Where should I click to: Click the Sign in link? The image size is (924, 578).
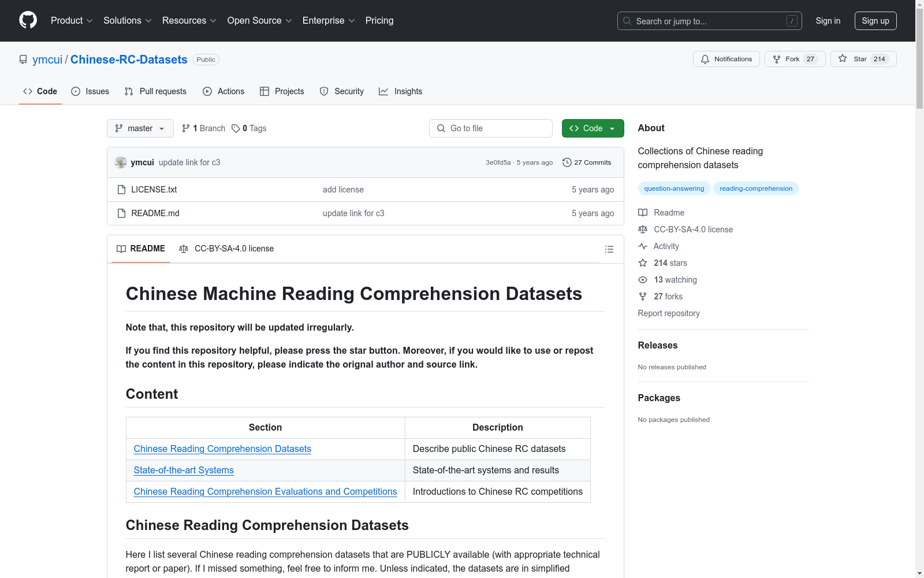828,21
